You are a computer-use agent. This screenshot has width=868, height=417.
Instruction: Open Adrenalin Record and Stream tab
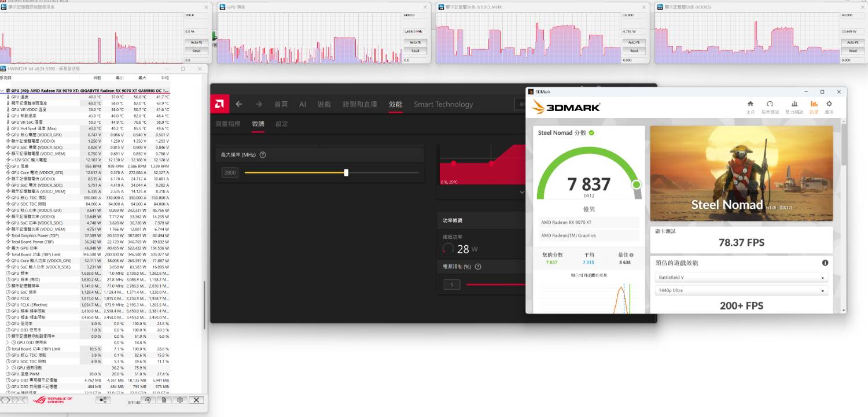360,104
